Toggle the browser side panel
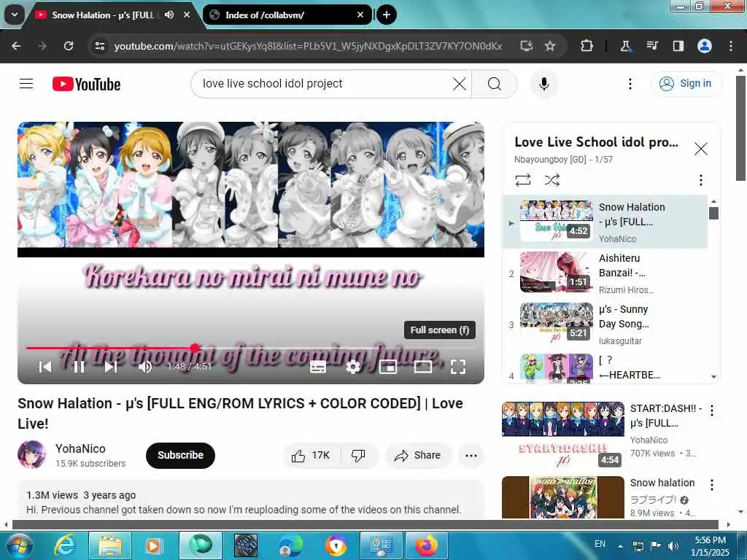Image resolution: width=747 pixels, height=560 pixels. pyautogui.click(x=678, y=46)
